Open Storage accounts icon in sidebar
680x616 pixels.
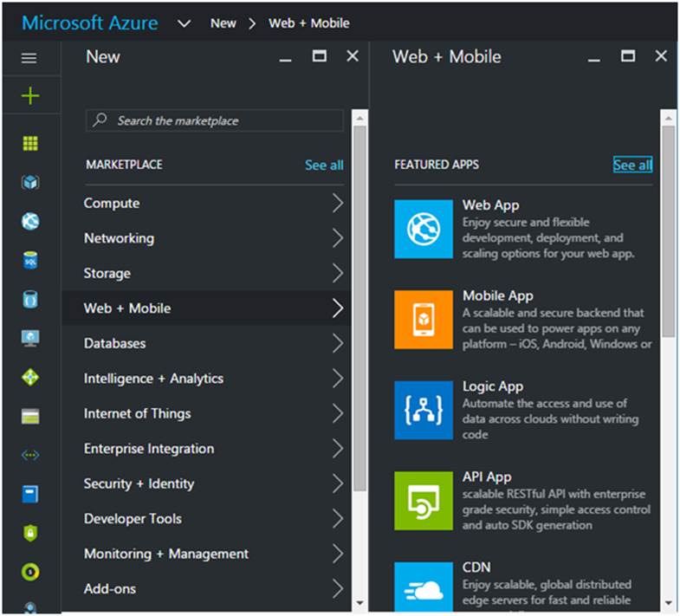coord(30,416)
